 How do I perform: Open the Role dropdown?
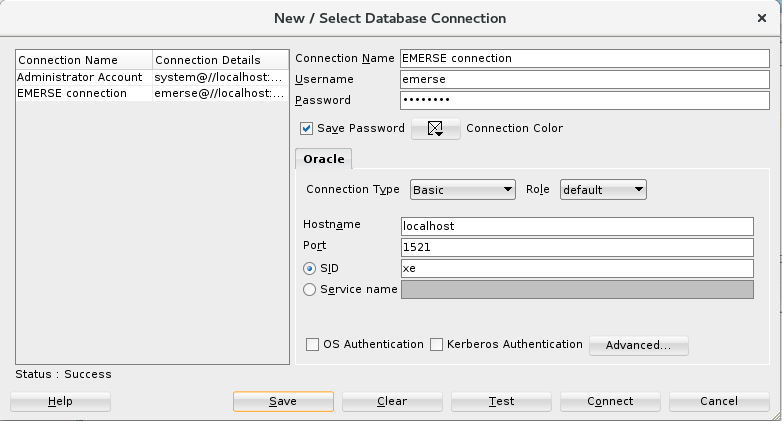[603, 190]
